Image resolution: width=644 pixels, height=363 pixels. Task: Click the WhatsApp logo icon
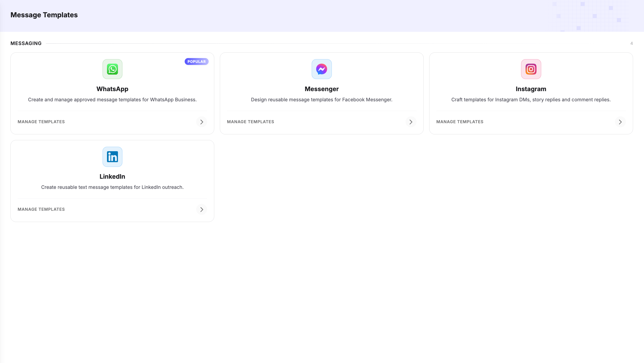[x=112, y=69]
